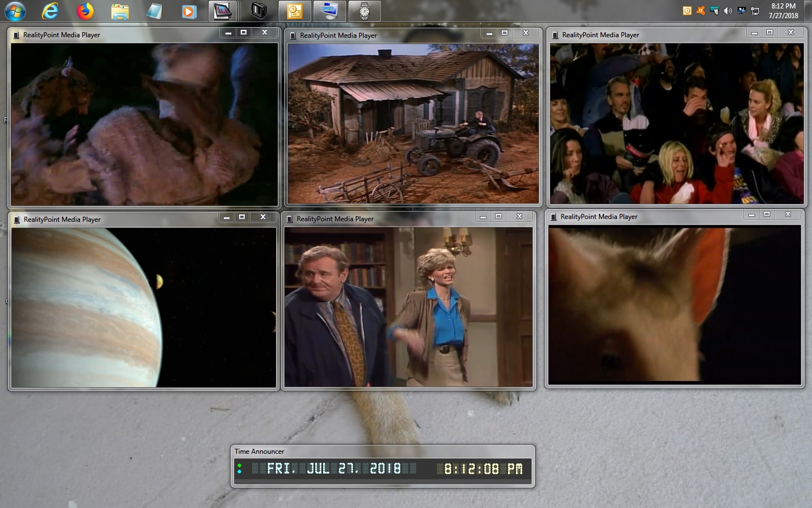Click title icon of Jupiter planet player window
The image size is (812, 508).
click(16, 220)
